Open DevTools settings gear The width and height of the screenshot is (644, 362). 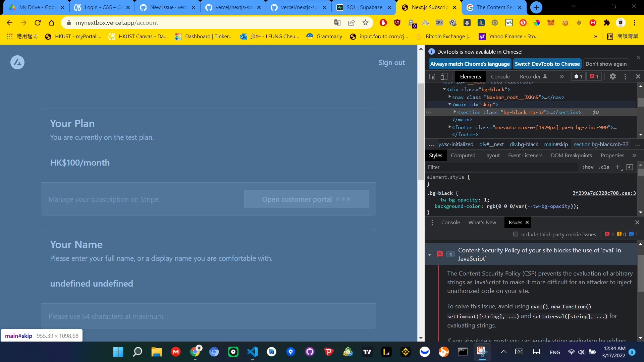612,76
